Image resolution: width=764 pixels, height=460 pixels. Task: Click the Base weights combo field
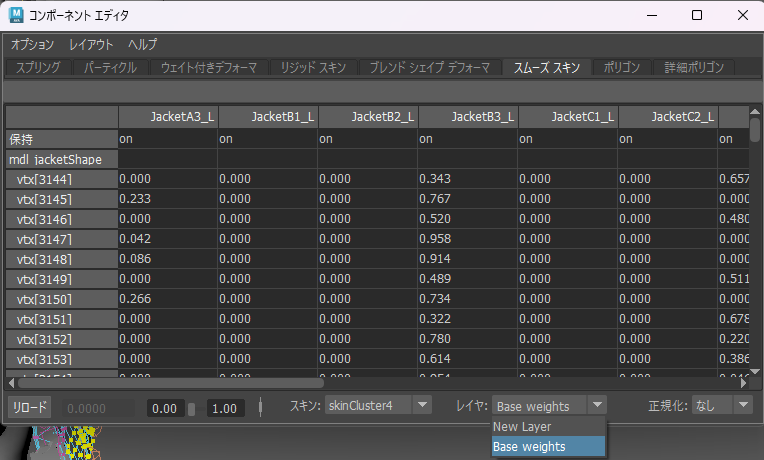click(540, 405)
